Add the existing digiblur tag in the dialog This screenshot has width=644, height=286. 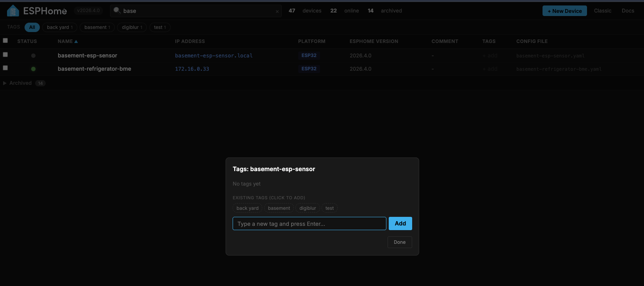click(308, 208)
